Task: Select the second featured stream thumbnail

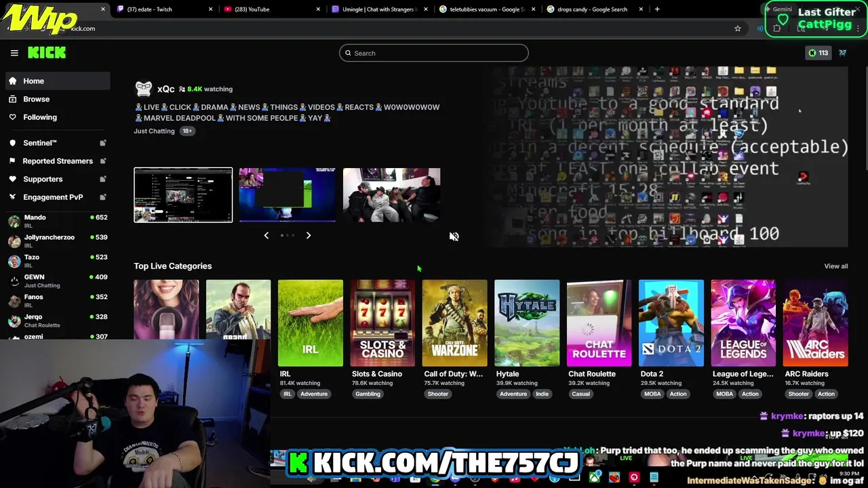Action: pyautogui.click(x=287, y=195)
